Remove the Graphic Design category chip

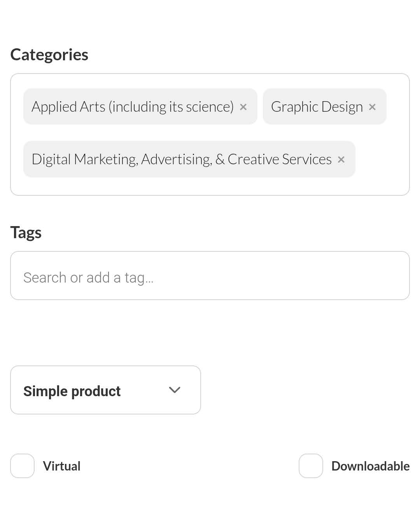[372, 107]
